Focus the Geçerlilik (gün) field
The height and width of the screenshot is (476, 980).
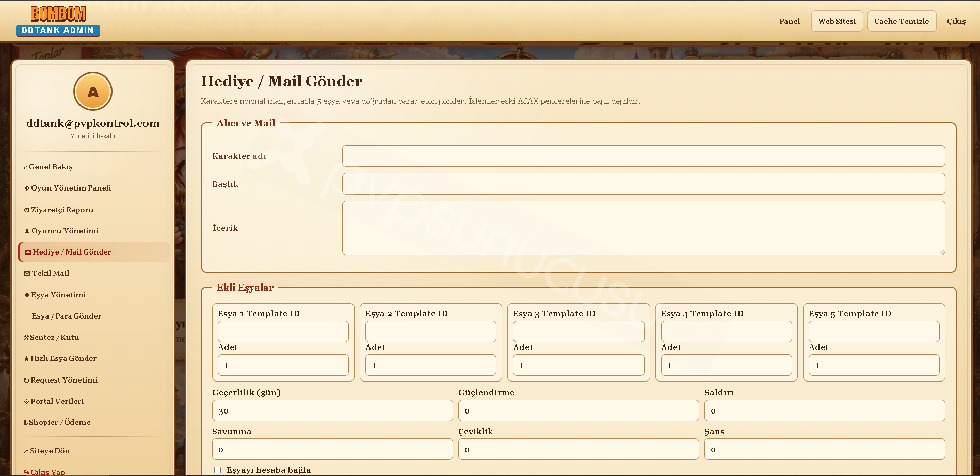tap(332, 410)
